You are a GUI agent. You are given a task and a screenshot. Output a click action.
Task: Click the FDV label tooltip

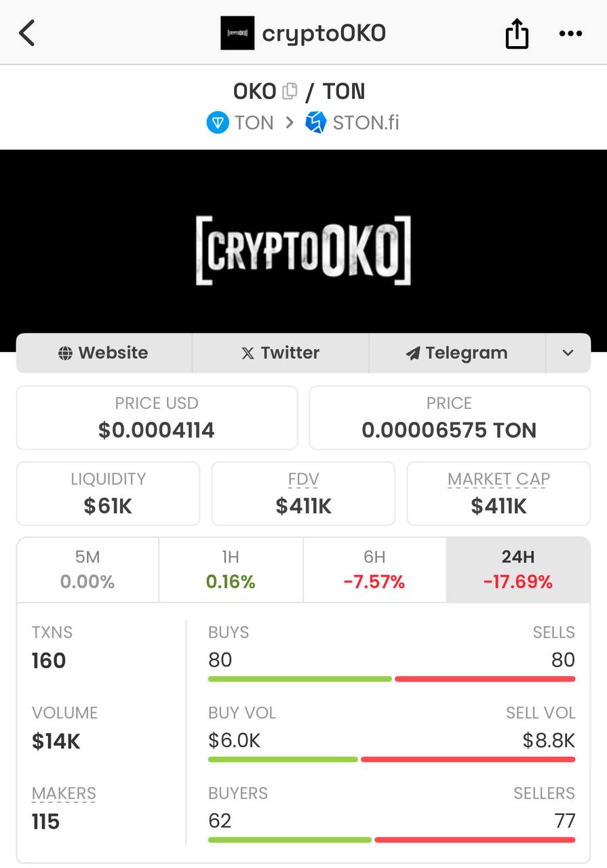(303, 479)
